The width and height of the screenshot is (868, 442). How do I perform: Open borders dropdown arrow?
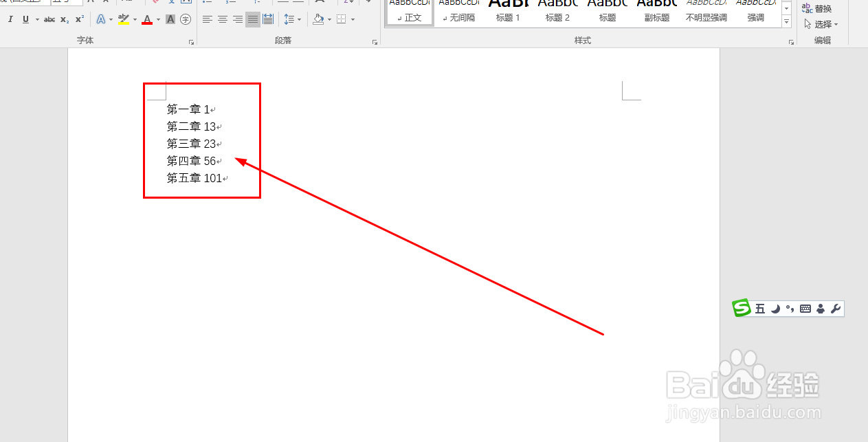click(353, 19)
